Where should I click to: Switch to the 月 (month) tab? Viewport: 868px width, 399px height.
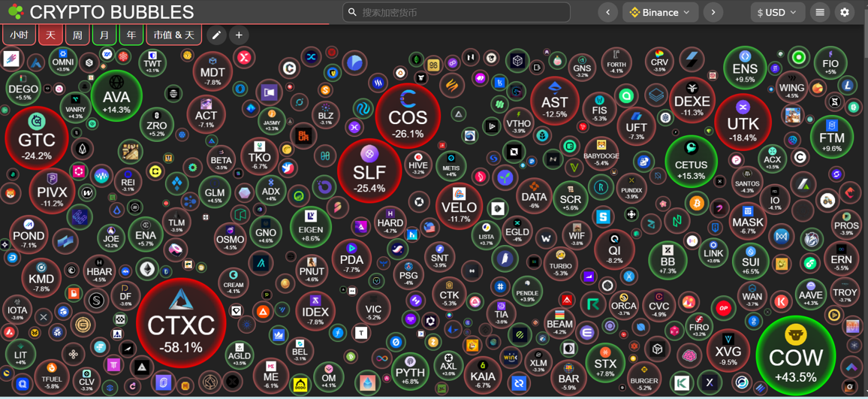click(104, 35)
